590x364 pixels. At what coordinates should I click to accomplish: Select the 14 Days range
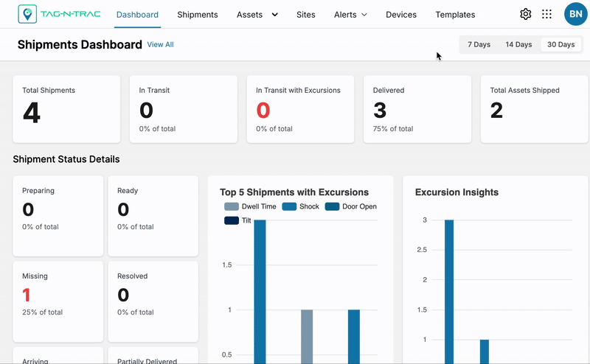(x=518, y=44)
